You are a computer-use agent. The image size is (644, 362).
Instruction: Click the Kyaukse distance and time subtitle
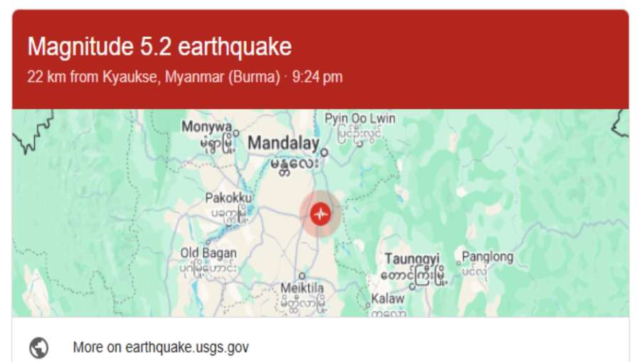click(x=185, y=76)
